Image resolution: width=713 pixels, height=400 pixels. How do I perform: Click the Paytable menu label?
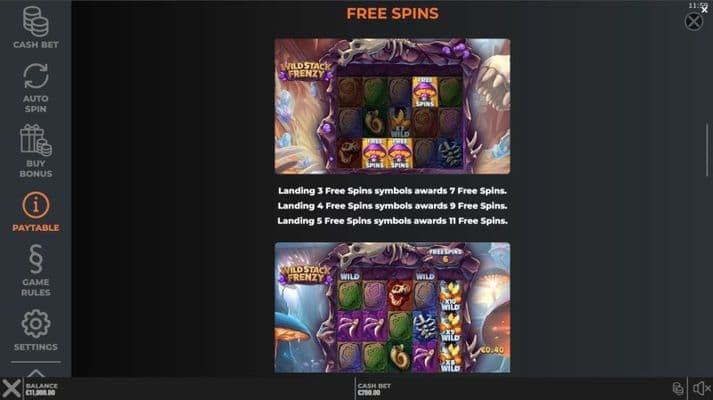[35, 228]
